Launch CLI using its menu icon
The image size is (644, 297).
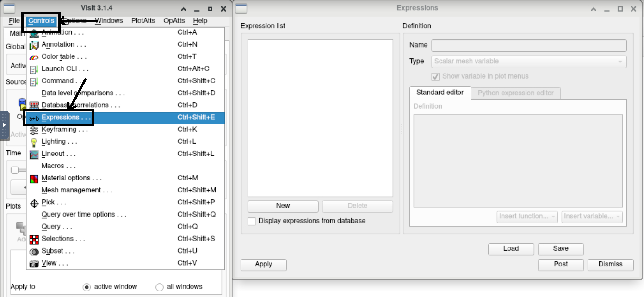click(x=34, y=69)
